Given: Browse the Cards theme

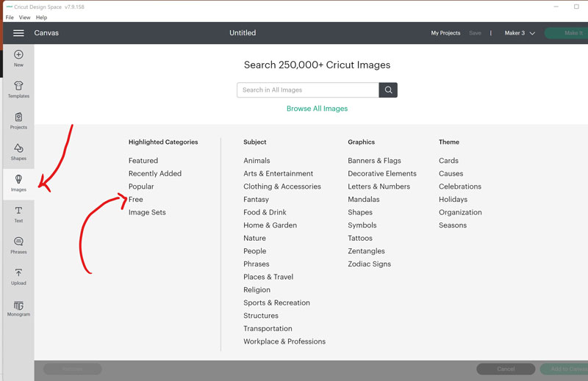Looking at the screenshot, I should [x=448, y=160].
